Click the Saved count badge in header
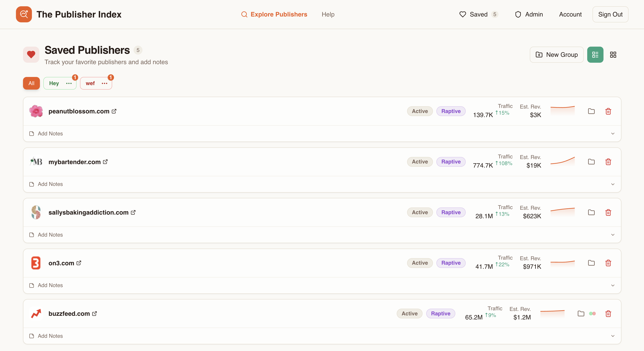Image resolution: width=644 pixels, height=351 pixels. 495,14
